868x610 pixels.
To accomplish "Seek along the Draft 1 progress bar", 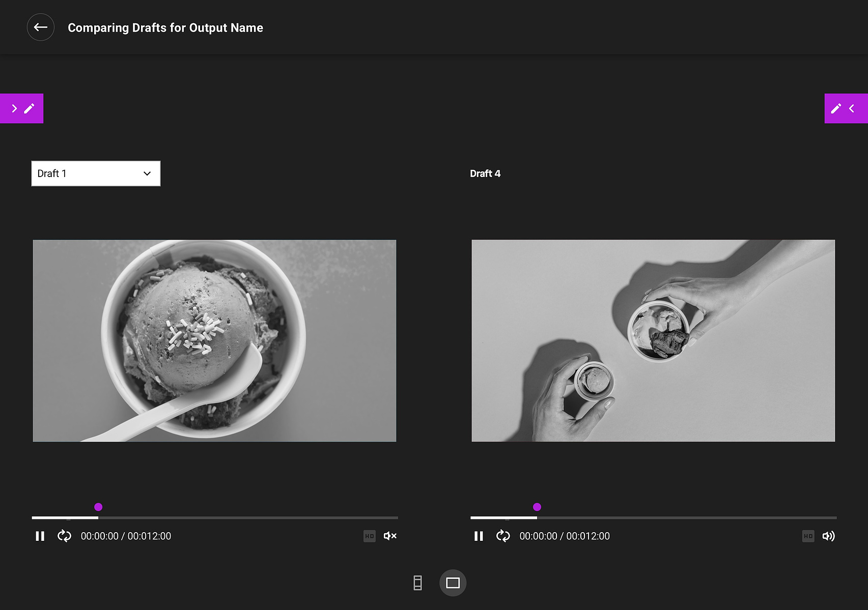I will (215, 517).
